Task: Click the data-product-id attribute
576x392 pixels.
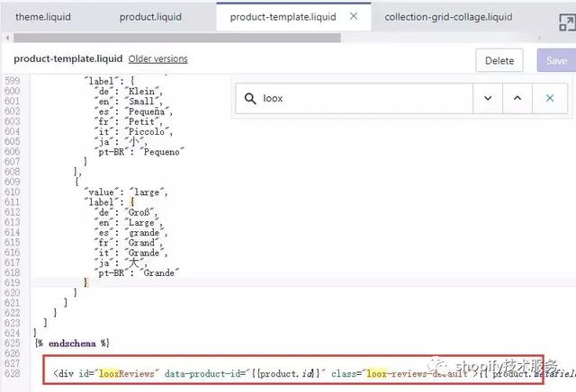Action: tap(204, 373)
